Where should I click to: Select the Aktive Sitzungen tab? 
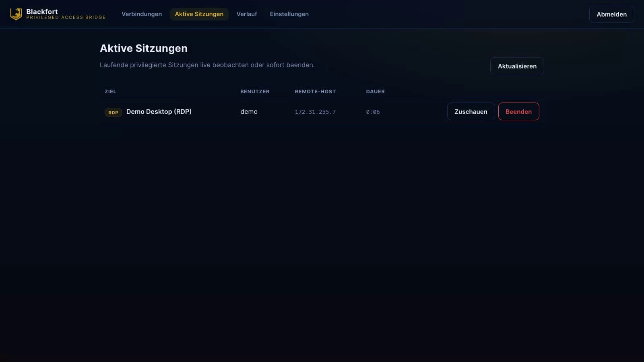199,14
